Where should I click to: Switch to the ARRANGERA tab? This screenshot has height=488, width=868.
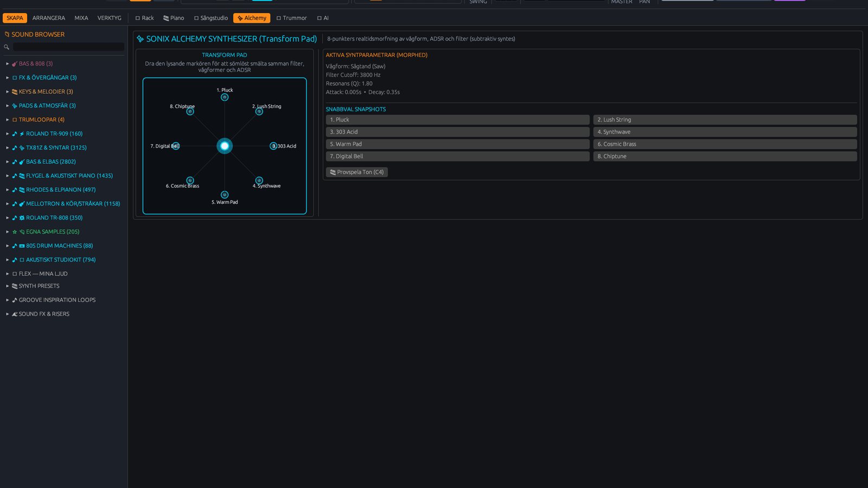point(49,18)
